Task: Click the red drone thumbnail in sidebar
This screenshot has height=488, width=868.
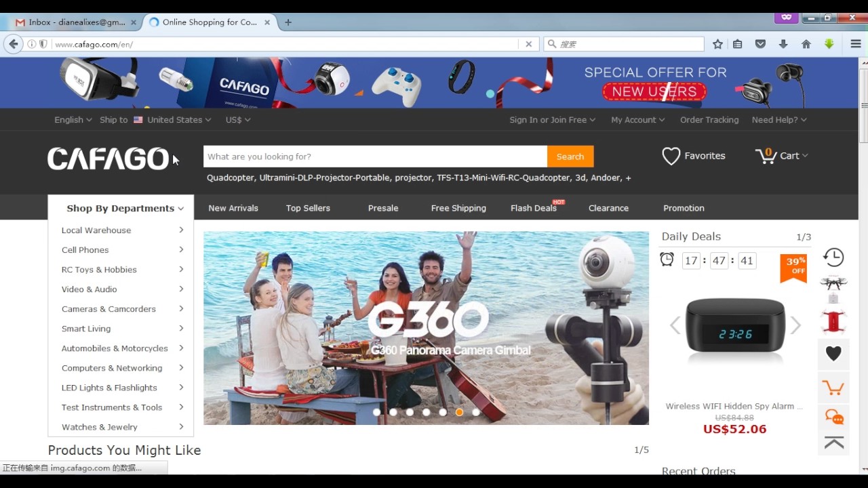Action: click(x=833, y=321)
